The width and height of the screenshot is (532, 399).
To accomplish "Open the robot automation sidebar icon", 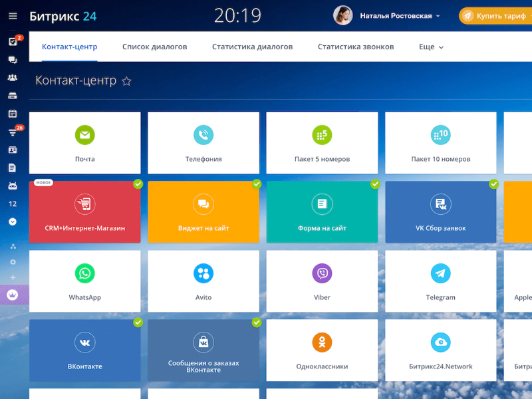I will click(x=13, y=186).
